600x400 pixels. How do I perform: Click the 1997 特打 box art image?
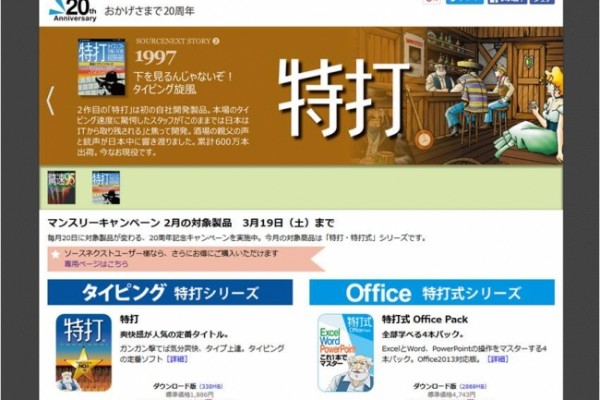101,67
